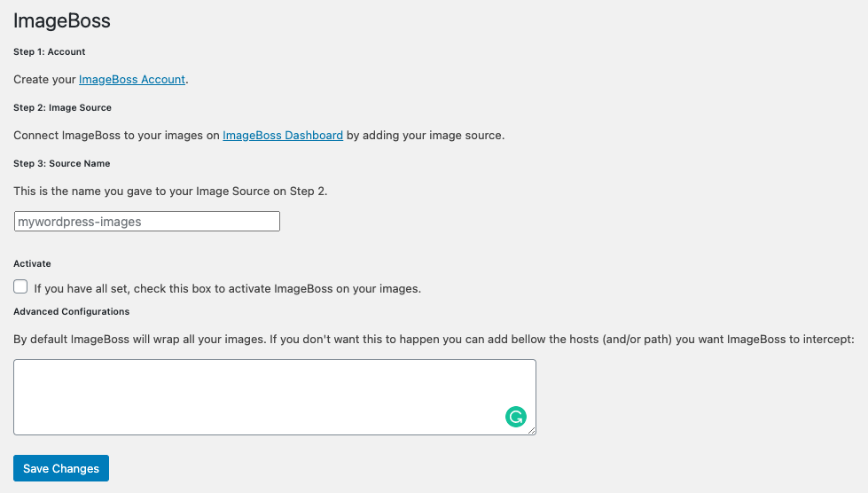Click the 'Step 2: Image Source' heading
The width and height of the screenshot is (868, 493).
point(62,108)
